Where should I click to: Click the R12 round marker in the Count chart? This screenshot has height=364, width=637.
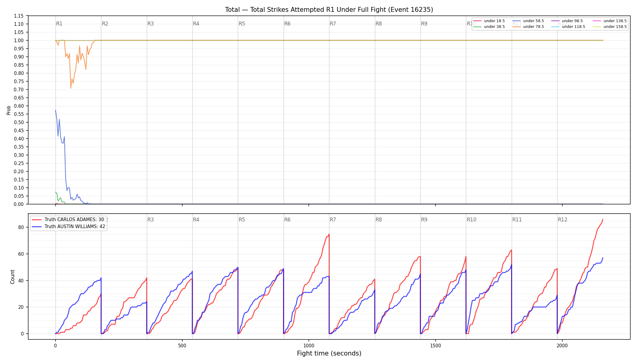[563, 220]
